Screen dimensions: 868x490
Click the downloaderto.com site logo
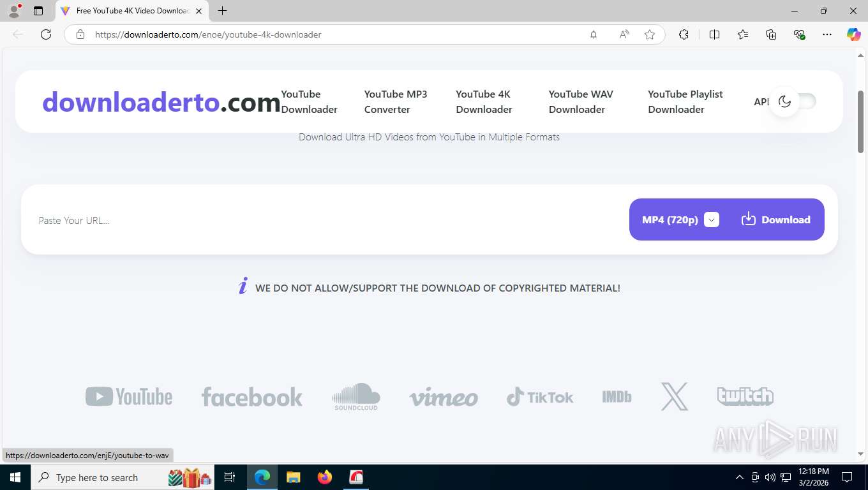pos(161,101)
